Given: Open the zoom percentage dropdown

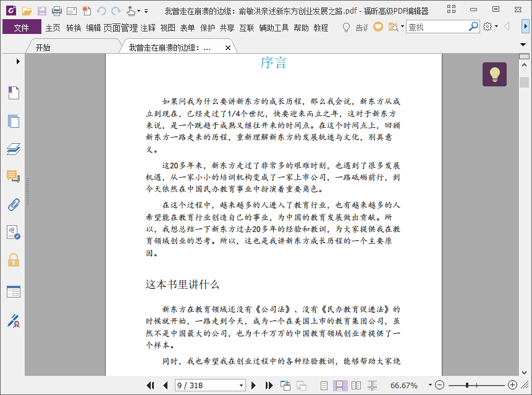Looking at the screenshot, I should (430, 385).
